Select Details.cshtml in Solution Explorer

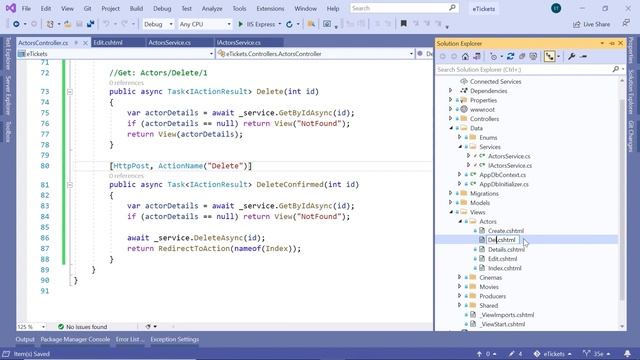tap(507, 249)
